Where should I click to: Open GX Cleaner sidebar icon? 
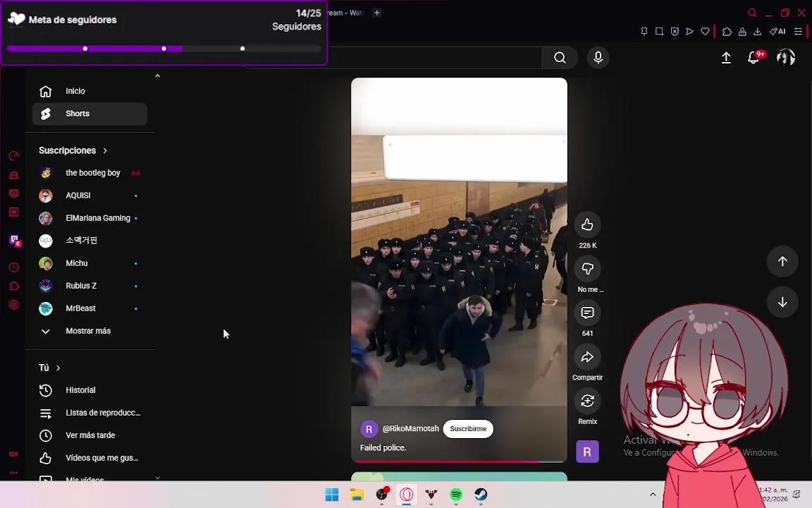(x=14, y=175)
